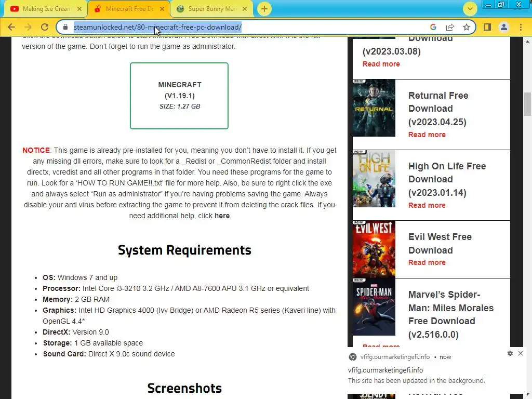Click the scrollbar up arrow
This screenshot has height=399, width=532.
(x=527, y=42)
